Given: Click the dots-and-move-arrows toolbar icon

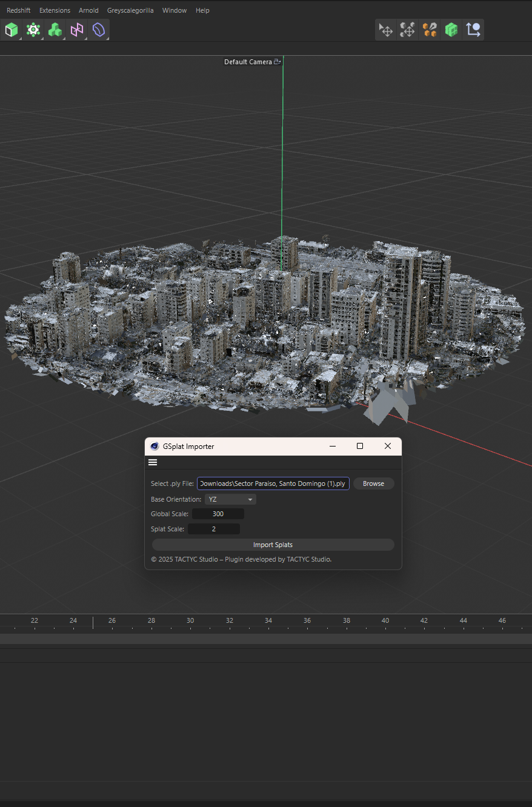Looking at the screenshot, I should pos(408,30).
